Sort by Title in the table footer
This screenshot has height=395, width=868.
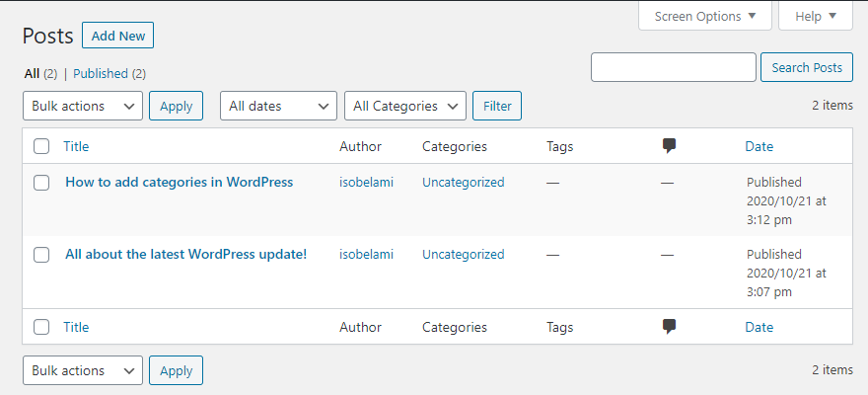coord(76,327)
